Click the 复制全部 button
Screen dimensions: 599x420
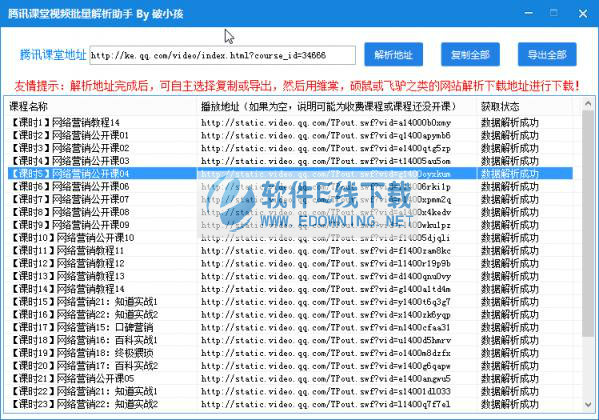click(x=470, y=55)
